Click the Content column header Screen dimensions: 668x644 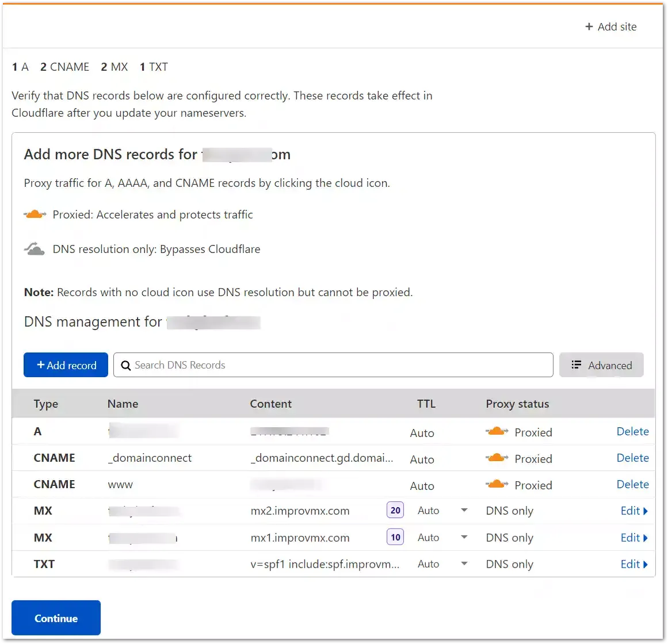[270, 404]
